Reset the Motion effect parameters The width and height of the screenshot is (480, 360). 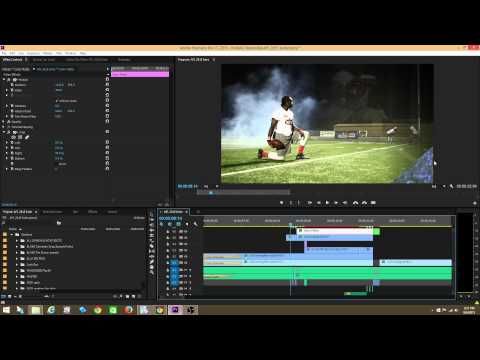[x=107, y=80]
